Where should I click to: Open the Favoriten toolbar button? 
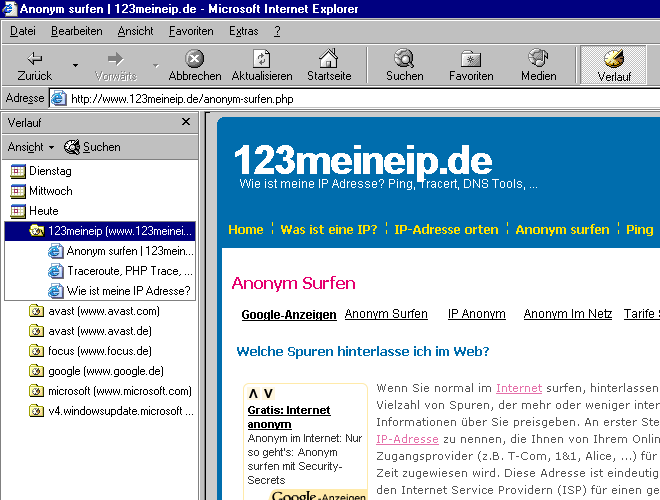pos(471,65)
